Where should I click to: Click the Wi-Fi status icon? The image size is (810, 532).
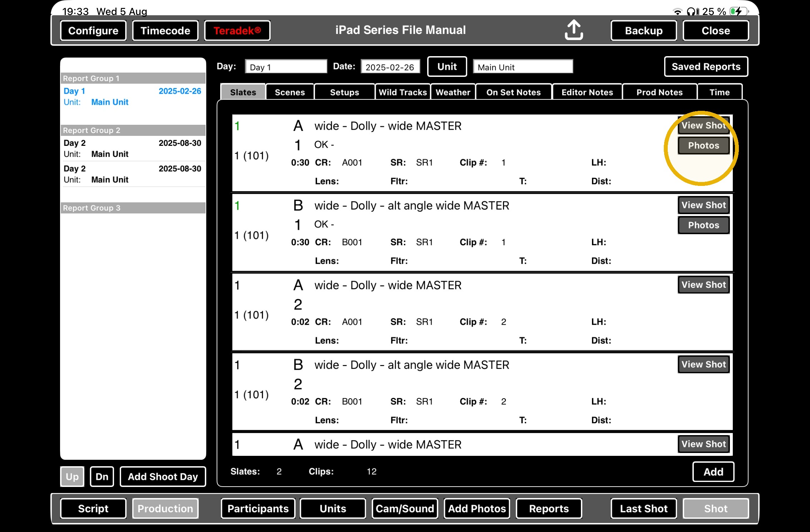[x=677, y=12]
